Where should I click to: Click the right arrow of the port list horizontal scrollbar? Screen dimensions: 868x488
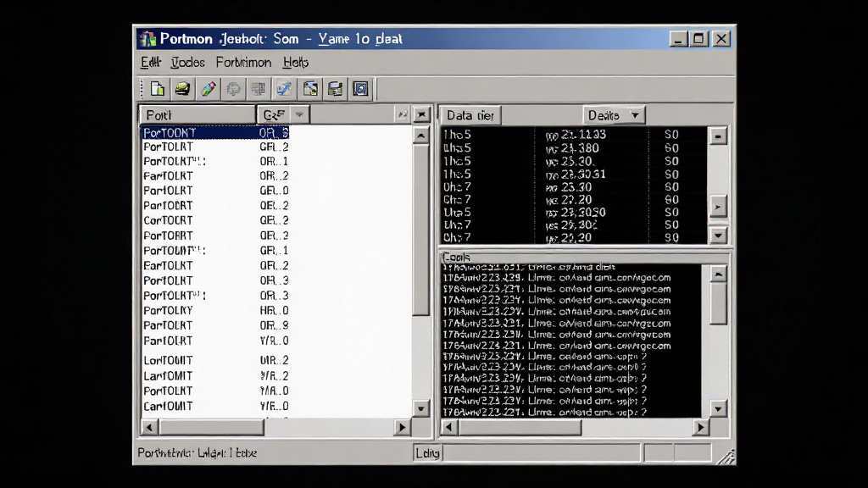pos(402,427)
